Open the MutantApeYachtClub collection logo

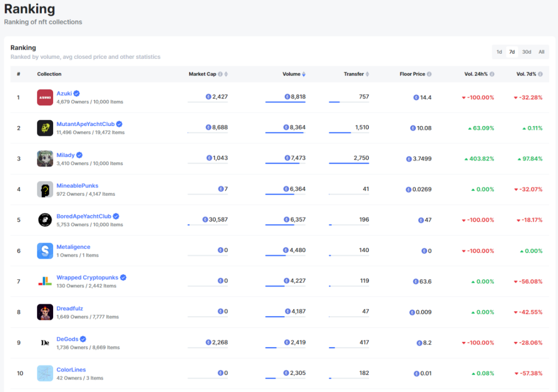pos(45,128)
